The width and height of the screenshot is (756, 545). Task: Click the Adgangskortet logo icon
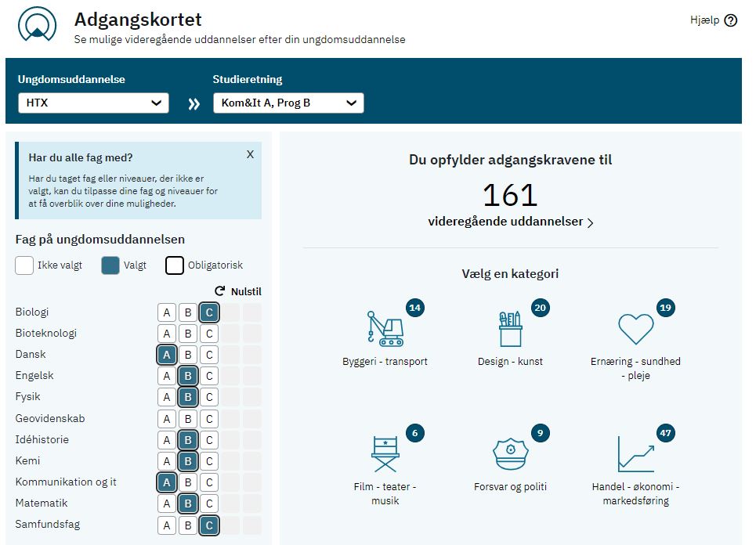click(37, 25)
